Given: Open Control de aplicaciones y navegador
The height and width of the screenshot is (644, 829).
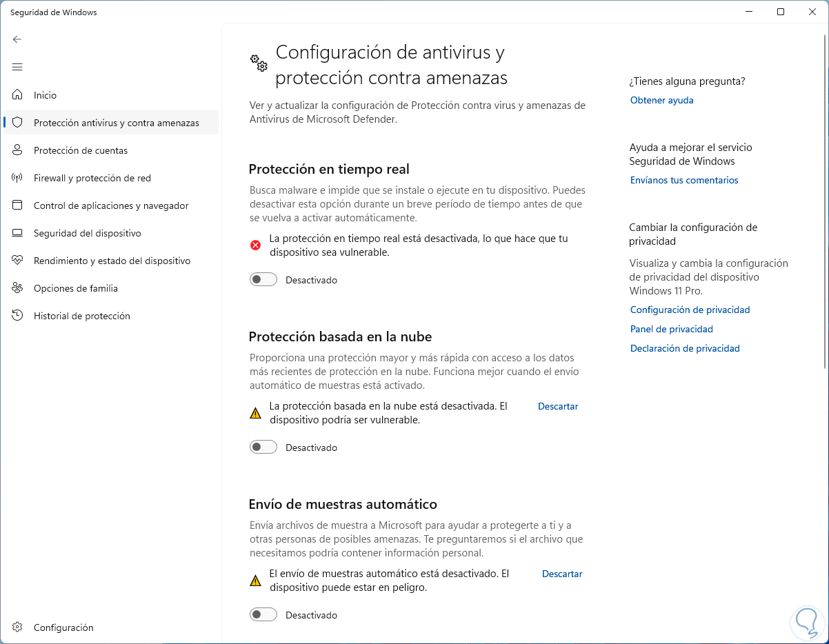Looking at the screenshot, I should pos(110,205).
